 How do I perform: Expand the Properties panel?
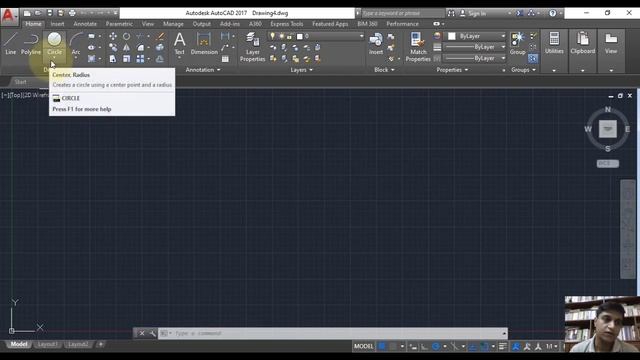click(x=452, y=70)
